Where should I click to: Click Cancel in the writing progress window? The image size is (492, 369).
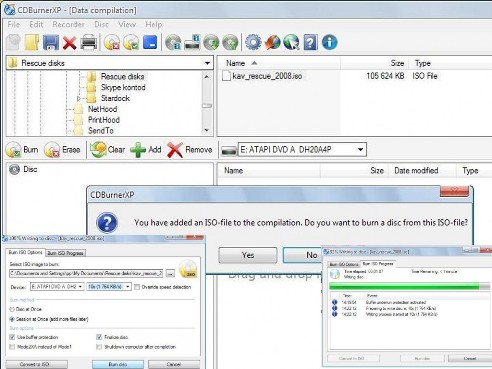click(x=470, y=359)
